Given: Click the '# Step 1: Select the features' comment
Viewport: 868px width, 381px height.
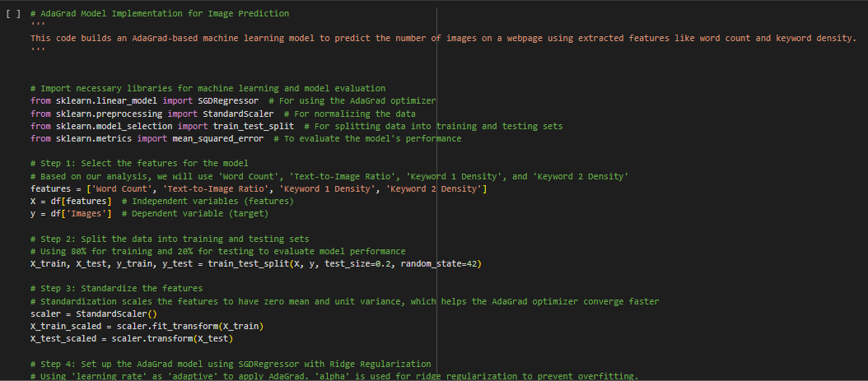Looking at the screenshot, I should tap(139, 164).
